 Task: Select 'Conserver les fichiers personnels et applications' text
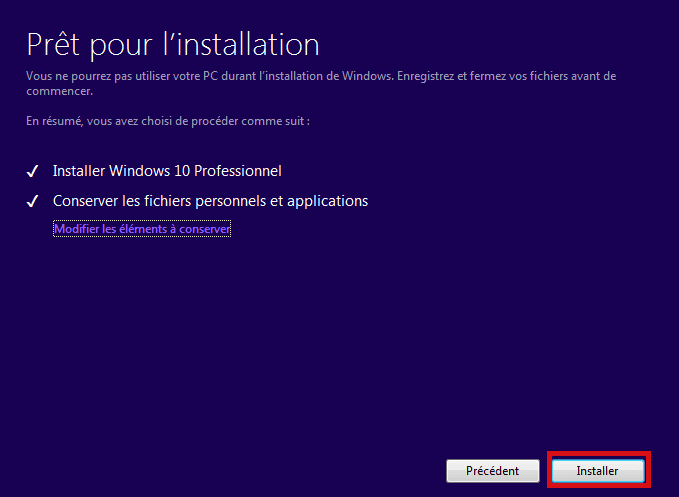point(210,201)
